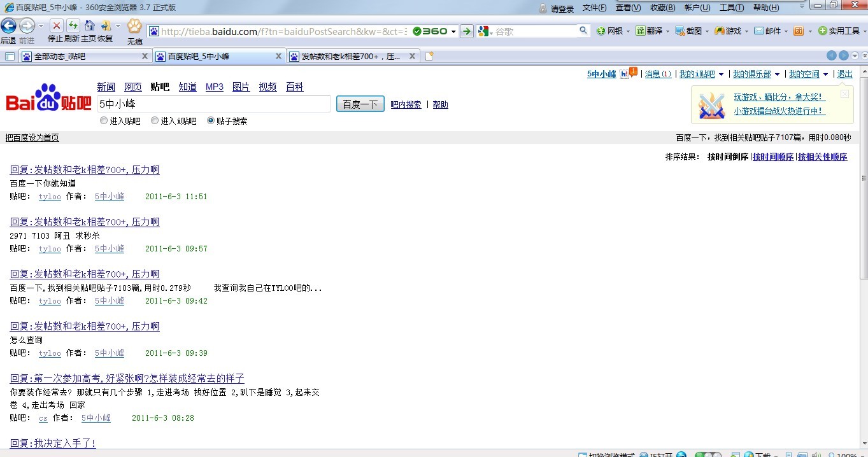Open the 收藏(B) menu
The image size is (868, 457).
[x=662, y=8]
